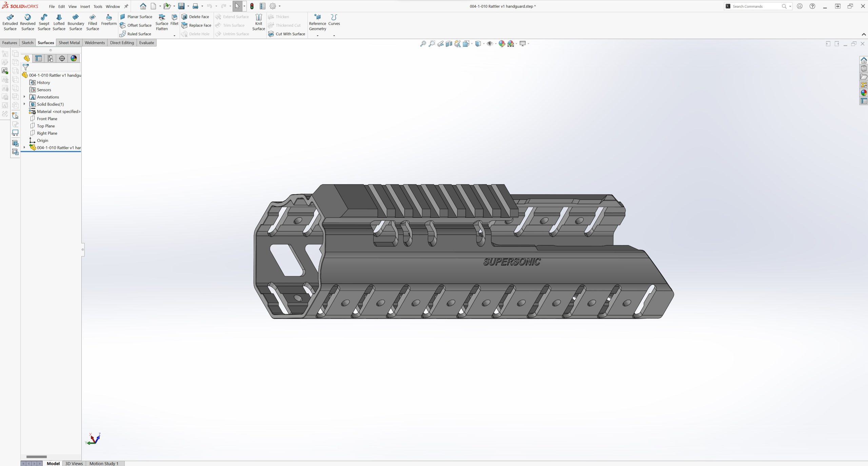Image resolution: width=868 pixels, height=466 pixels.
Task: Expand the Solid Bodies(1) folder
Action: (24, 104)
